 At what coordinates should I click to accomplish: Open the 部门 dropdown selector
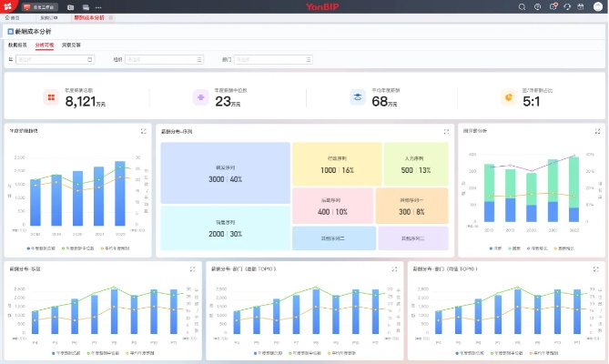[271, 60]
